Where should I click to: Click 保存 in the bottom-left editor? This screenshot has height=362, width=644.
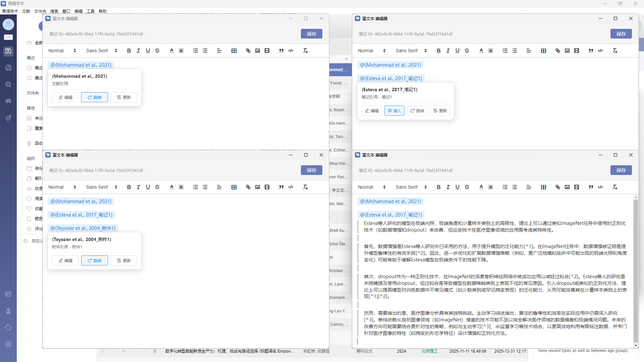311,170
